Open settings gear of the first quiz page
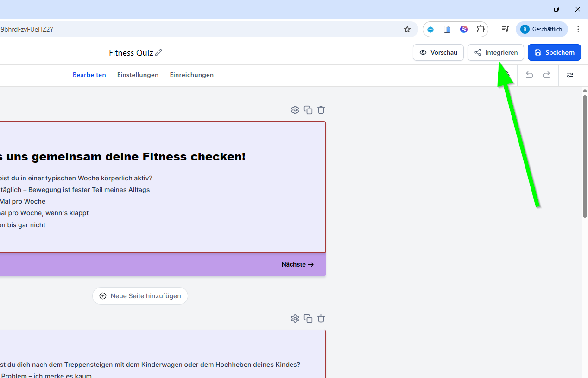588x378 pixels. click(x=295, y=110)
